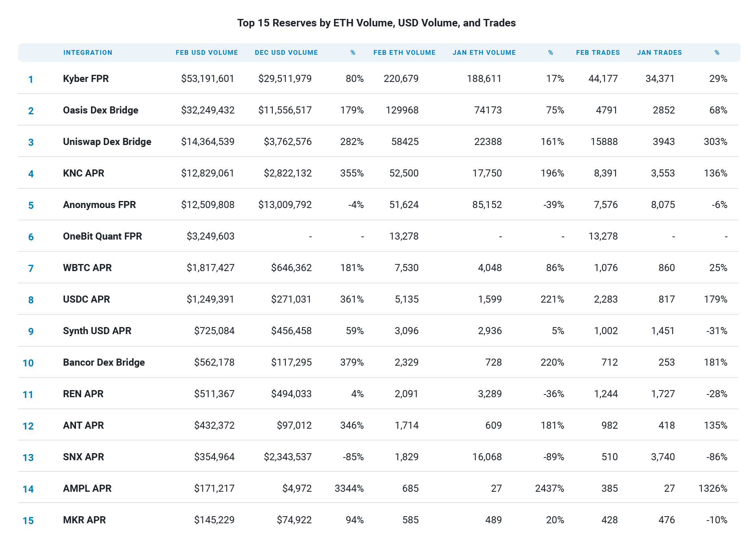
Task: Select the Kyber FPR row name
Action: 86,78
